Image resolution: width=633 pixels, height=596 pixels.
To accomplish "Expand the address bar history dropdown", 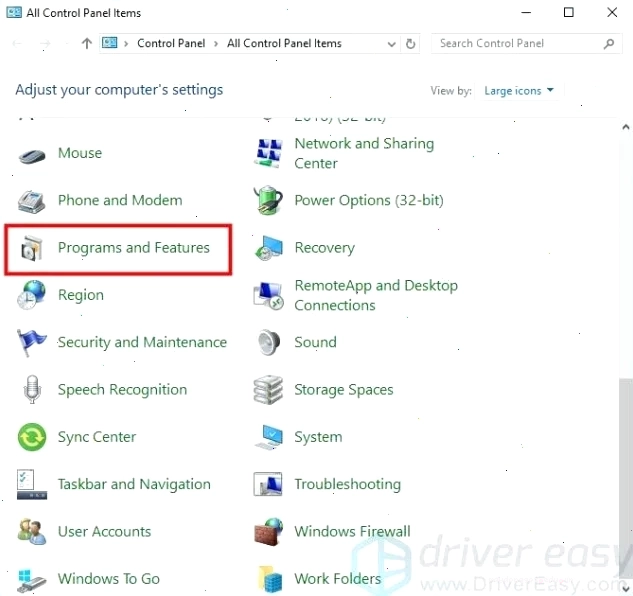I will (391, 44).
